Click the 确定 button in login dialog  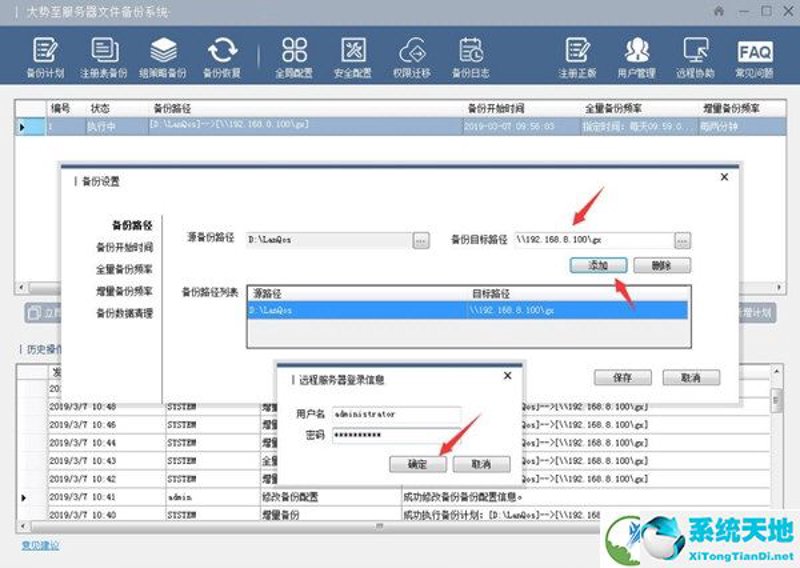pyautogui.click(x=418, y=464)
